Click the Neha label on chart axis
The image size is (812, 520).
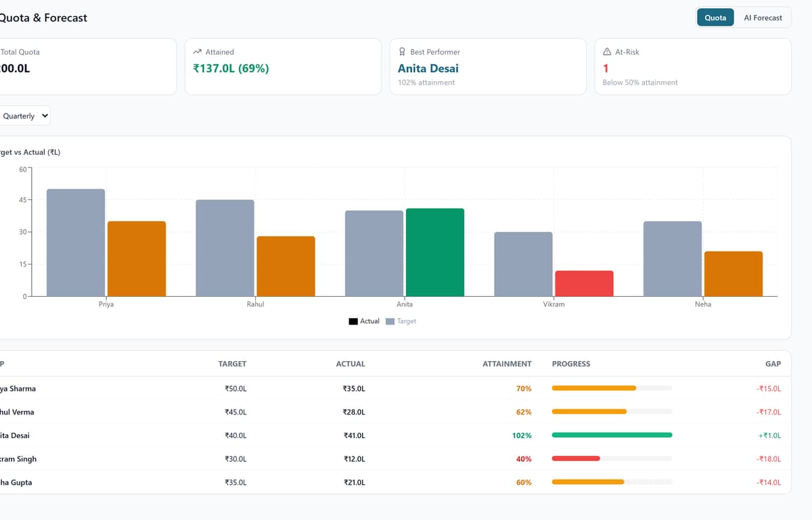[x=703, y=304]
